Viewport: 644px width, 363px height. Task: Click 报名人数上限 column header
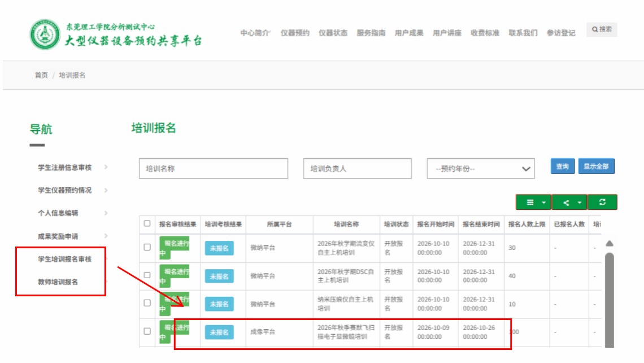[527, 224]
